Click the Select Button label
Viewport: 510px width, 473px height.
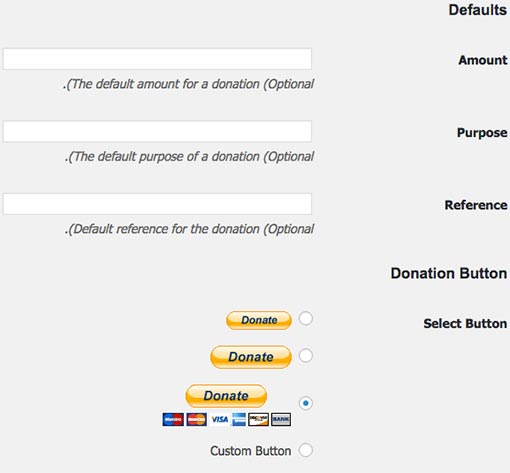465,323
